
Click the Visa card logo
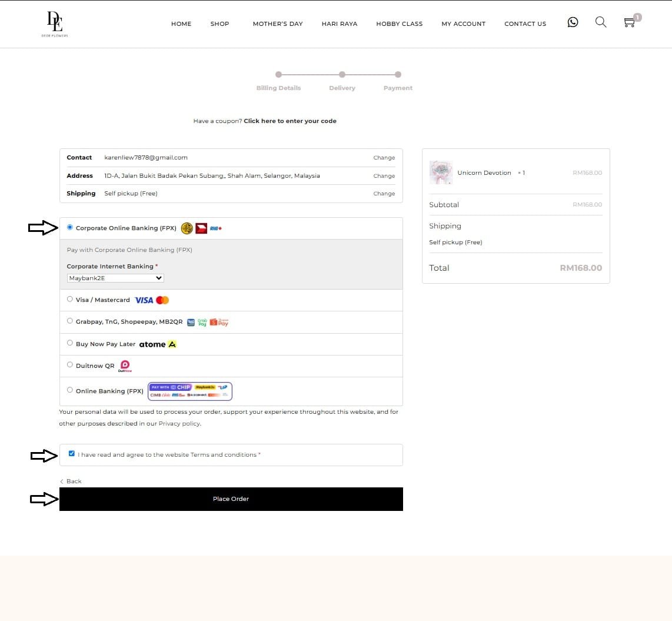tap(144, 300)
